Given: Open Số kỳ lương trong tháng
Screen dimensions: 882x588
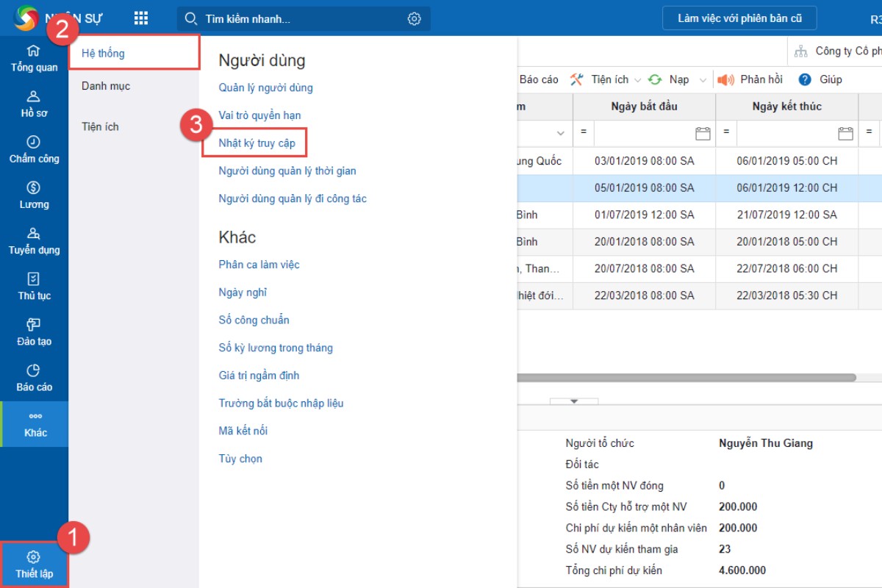Looking at the screenshot, I should coord(276,348).
